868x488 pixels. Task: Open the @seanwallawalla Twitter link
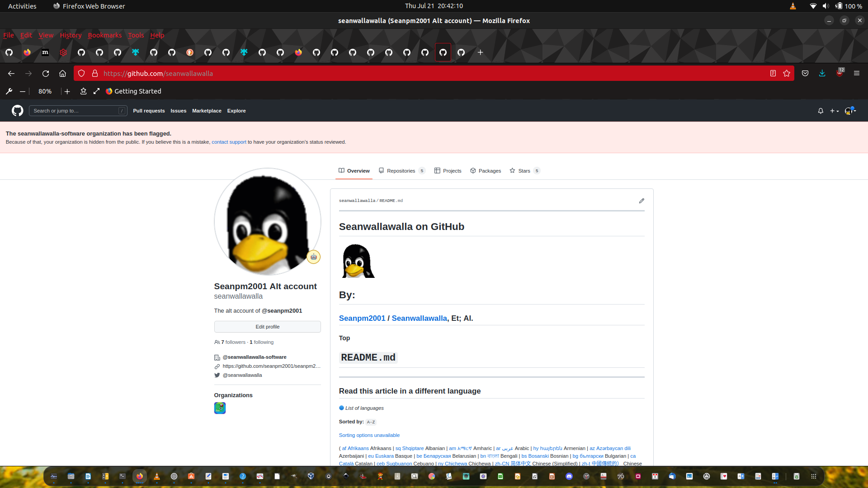[242, 375]
